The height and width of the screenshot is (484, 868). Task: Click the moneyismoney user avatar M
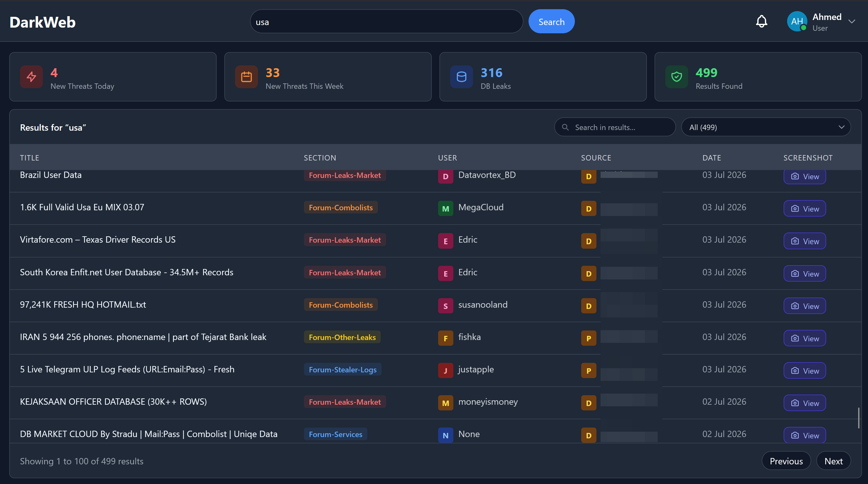pos(445,403)
